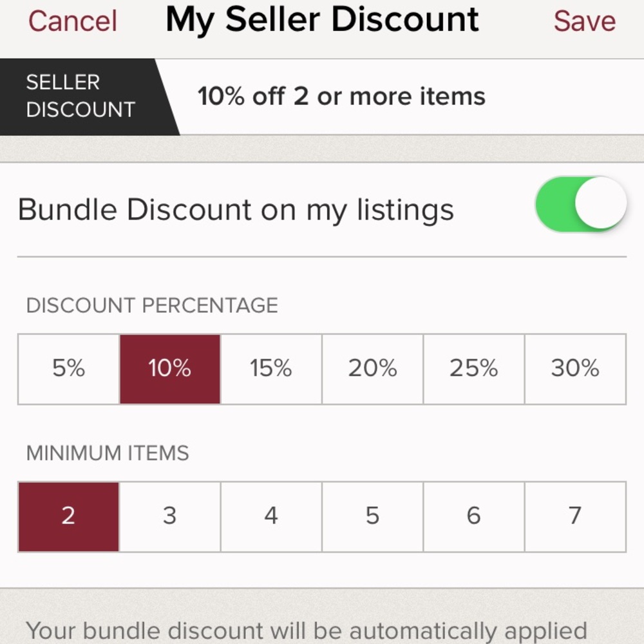Select 3 as minimum items
The width and height of the screenshot is (644, 644).
170,516
